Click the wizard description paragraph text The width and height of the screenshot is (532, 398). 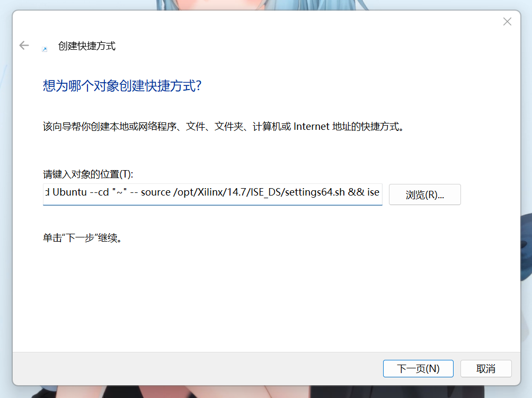click(x=224, y=127)
